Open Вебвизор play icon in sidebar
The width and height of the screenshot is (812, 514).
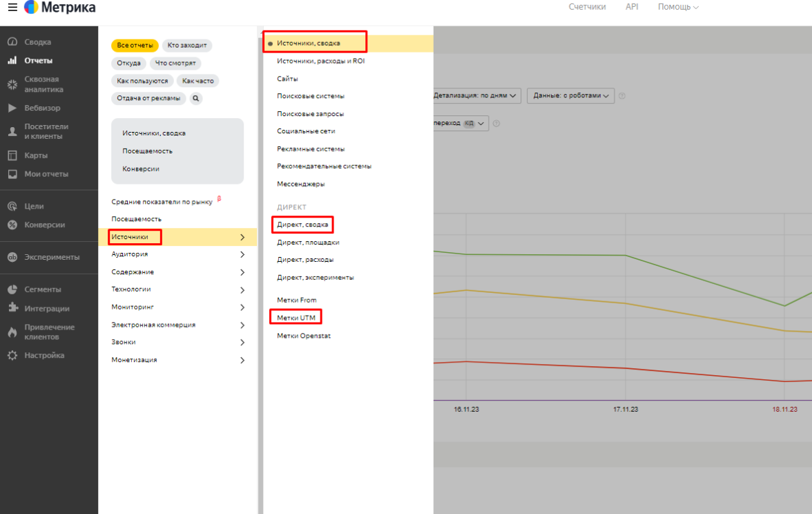click(12, 108)
